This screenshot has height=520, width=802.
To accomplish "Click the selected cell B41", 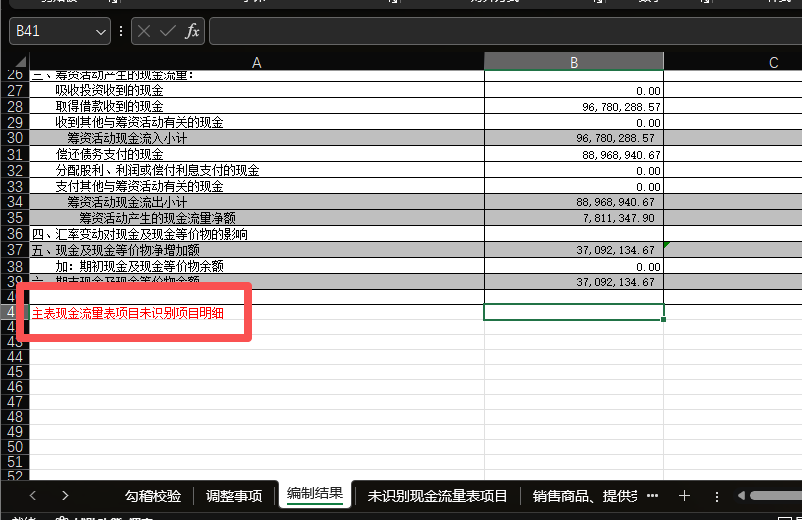I will tap(574, 312).
